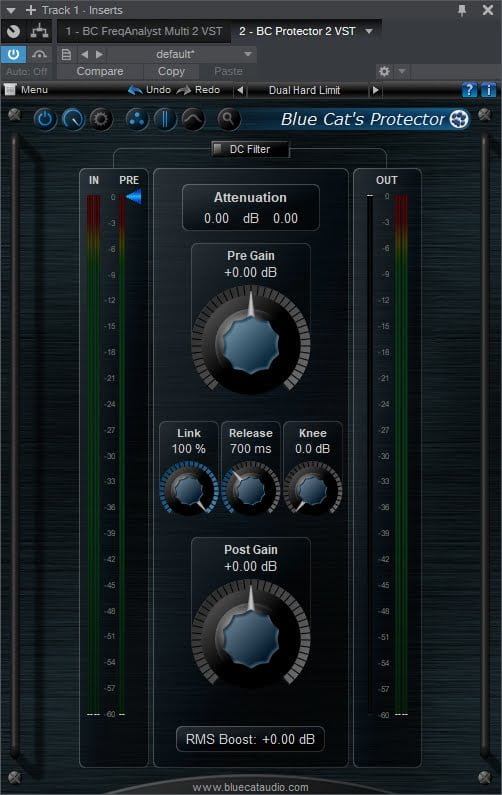Click the IN level meter

tap(94, 454)
